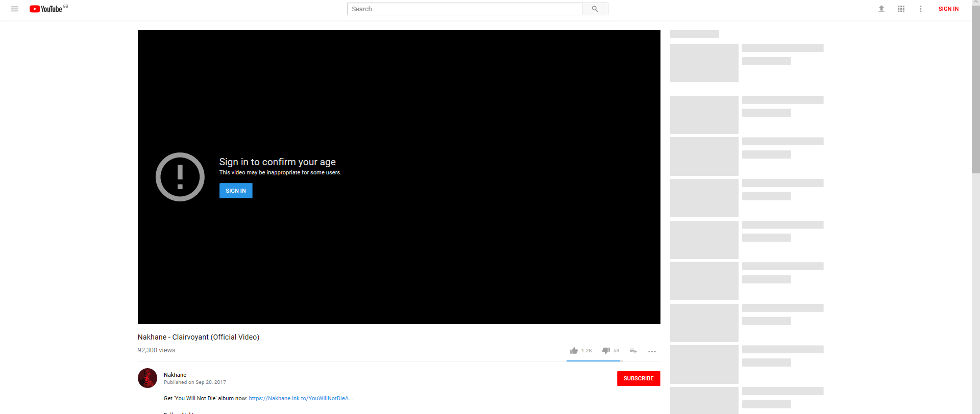Open more actions ellipsis under video

tap(652, 351)
